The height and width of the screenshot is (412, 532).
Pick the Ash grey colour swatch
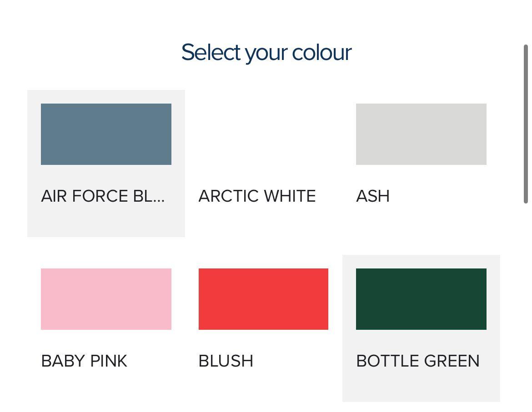[x=421, y=134]
